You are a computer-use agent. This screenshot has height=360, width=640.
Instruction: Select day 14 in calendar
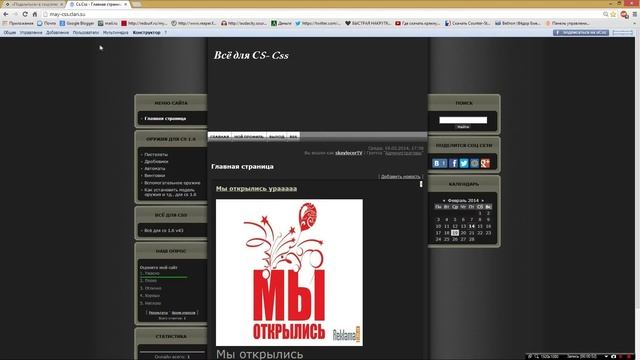click(x=471, y=226)
